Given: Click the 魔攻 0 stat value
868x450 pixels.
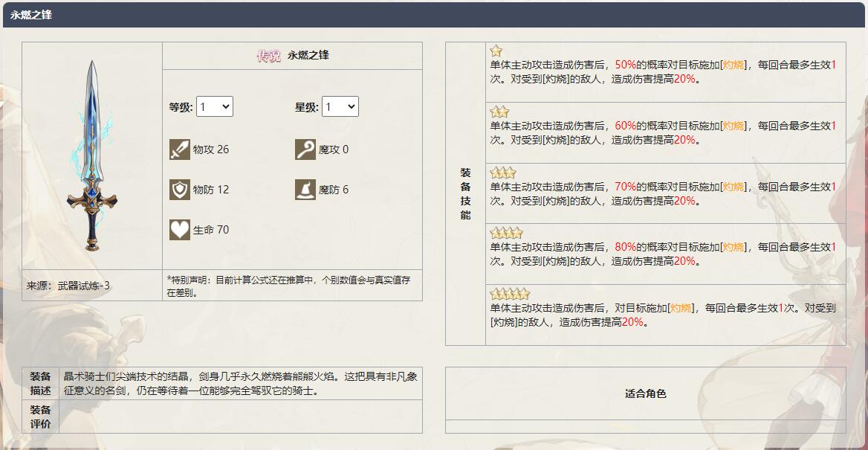Looking at the screenshot, I should 334,150.
